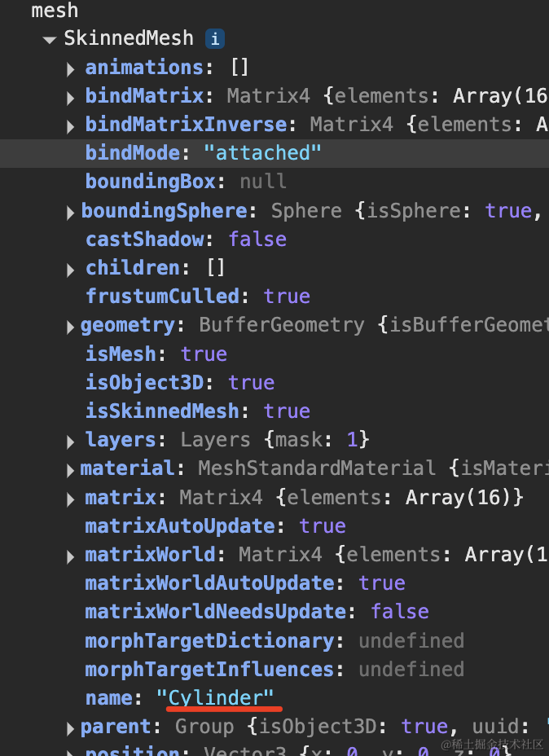Image resolution: width=549 pixels, height=756 pixels.
Task: Select the name "Cylinder" value
Action: [215, 697]
